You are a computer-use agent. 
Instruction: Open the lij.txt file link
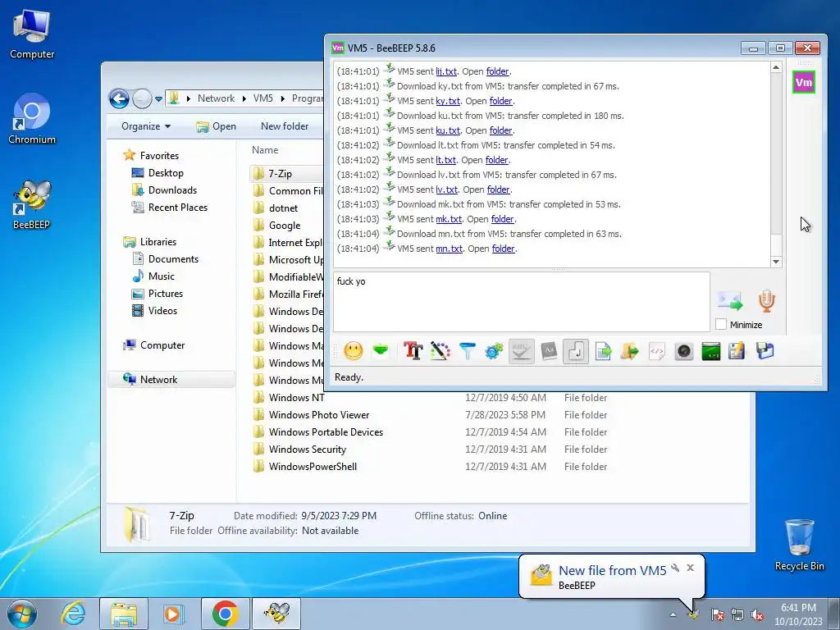[446, 71]
